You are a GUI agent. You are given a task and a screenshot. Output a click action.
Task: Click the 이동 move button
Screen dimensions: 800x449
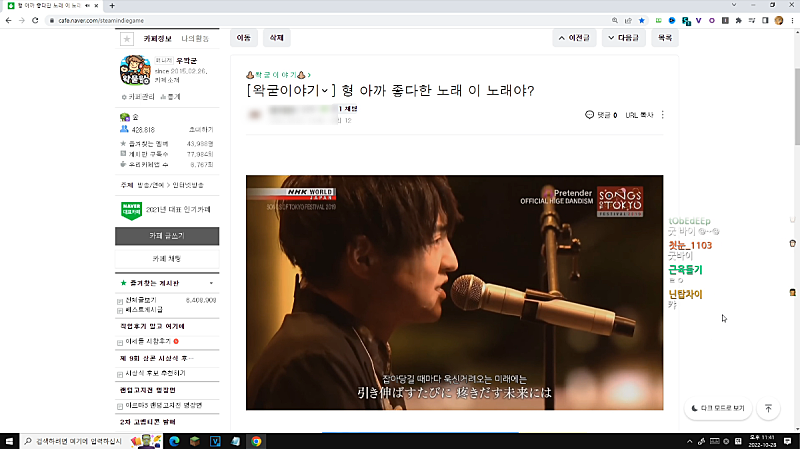[x=243, y=38]
